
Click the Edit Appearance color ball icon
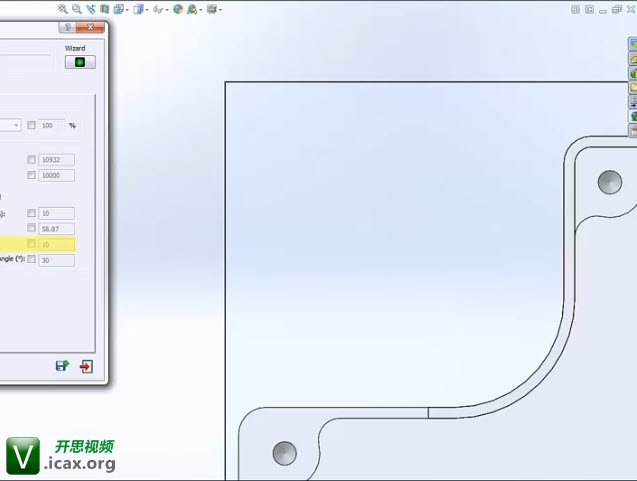click(178, 9)
